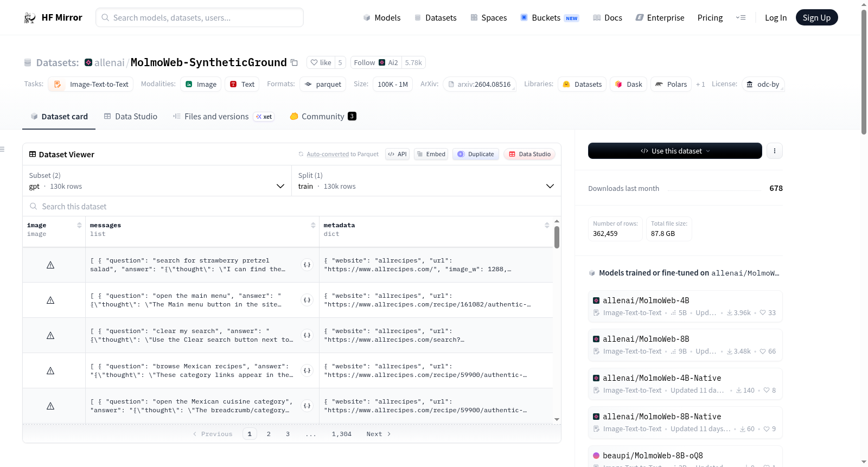This screenshot has height=467, width=868.
Task: Click the API button in Dataset Viewer
Action: (397, 154)
